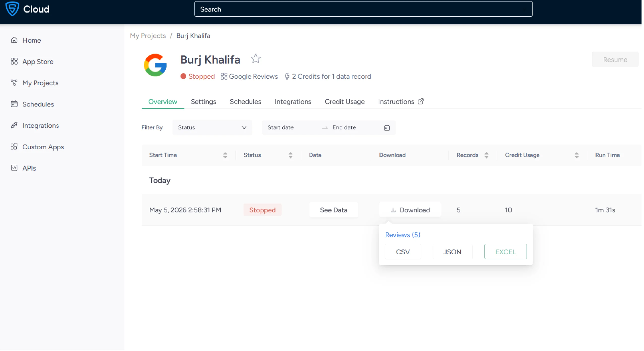Click the Stopped status badge in row

pyautogui.click(x=262, y=210)
